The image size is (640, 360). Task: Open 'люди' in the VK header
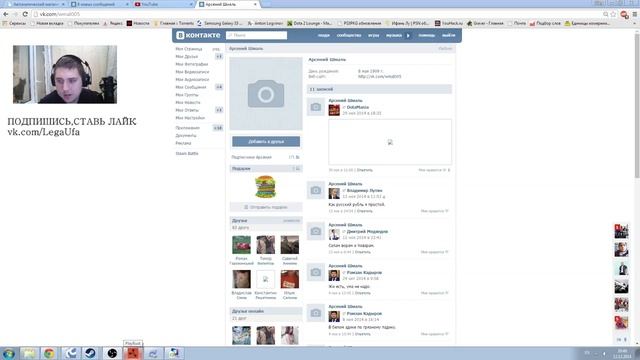324,36
